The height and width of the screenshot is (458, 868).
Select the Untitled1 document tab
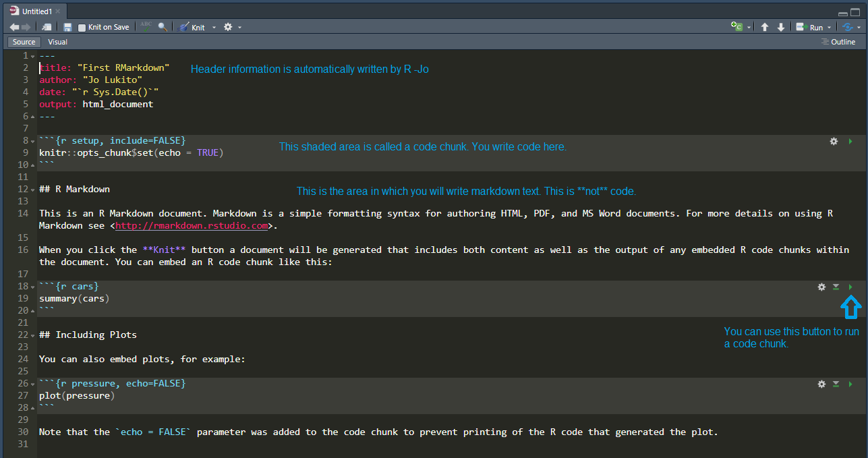tap(36, 11)
